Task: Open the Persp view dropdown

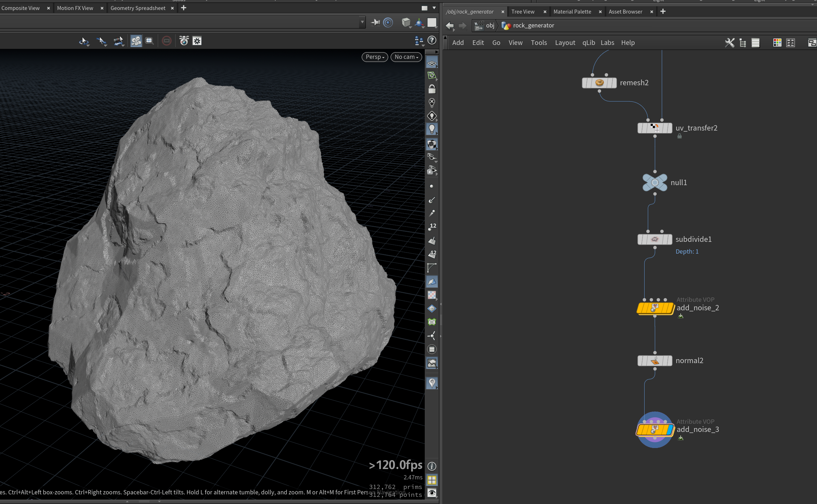Action: point(375,57)
